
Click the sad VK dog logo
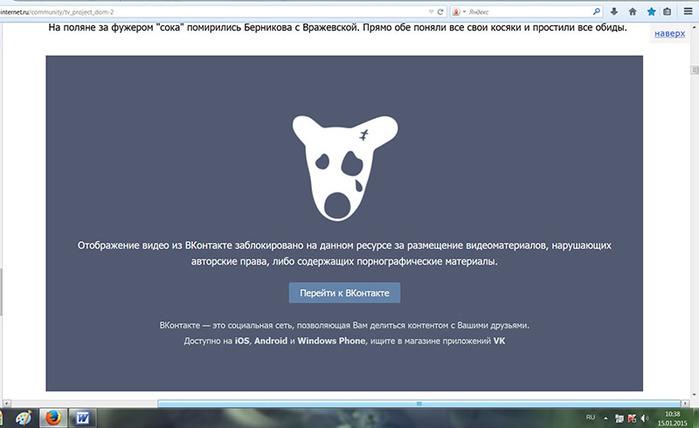click(x=345, y=168)
